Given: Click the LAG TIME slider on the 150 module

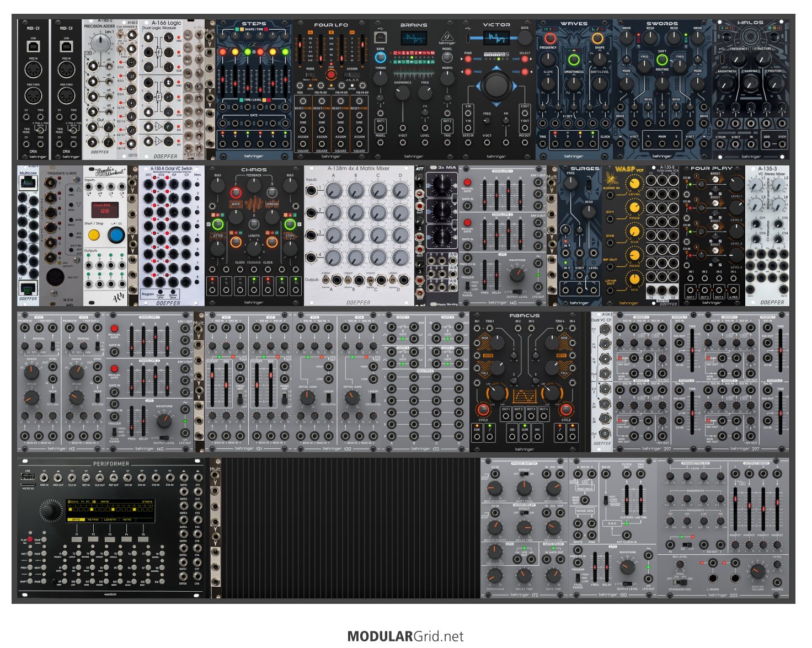Looking at the screenshot, I should [641, 500].
